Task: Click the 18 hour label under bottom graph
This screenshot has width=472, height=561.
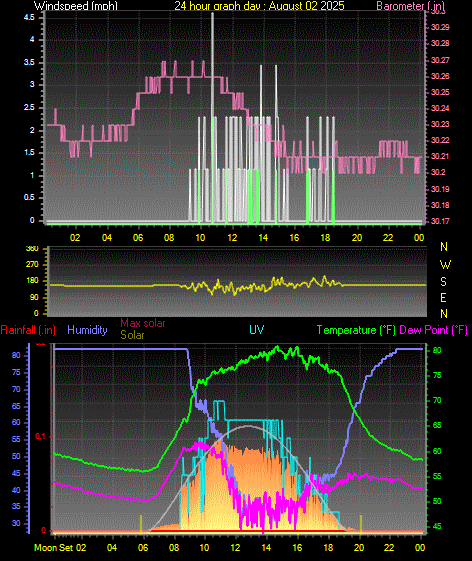Action: (329, 548)
